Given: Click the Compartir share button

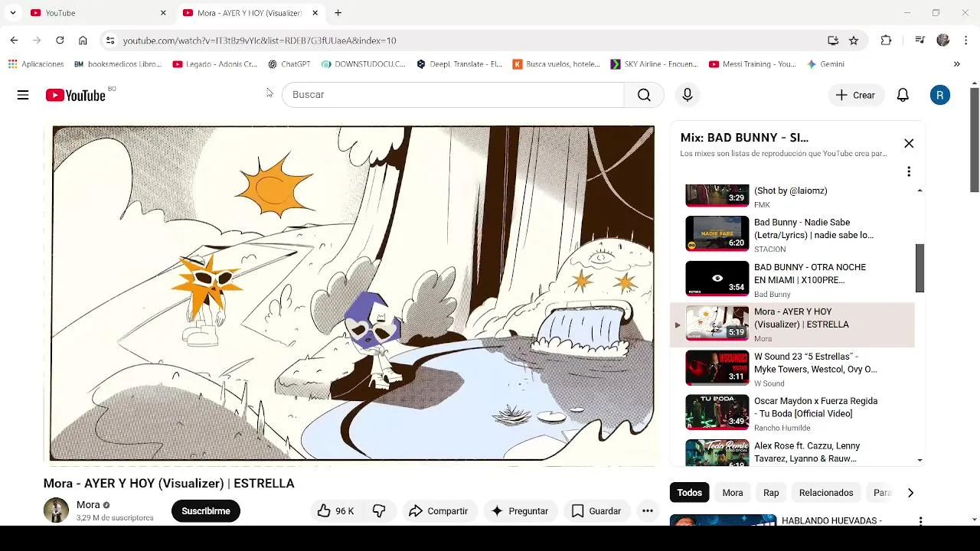Looking at the screenshot, I should point(439,511).
